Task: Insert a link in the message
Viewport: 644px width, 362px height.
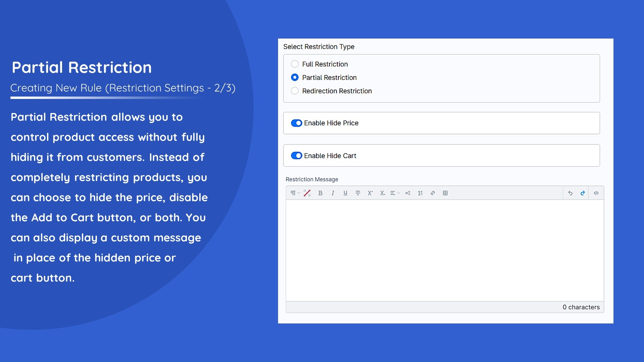Action: 433,193
